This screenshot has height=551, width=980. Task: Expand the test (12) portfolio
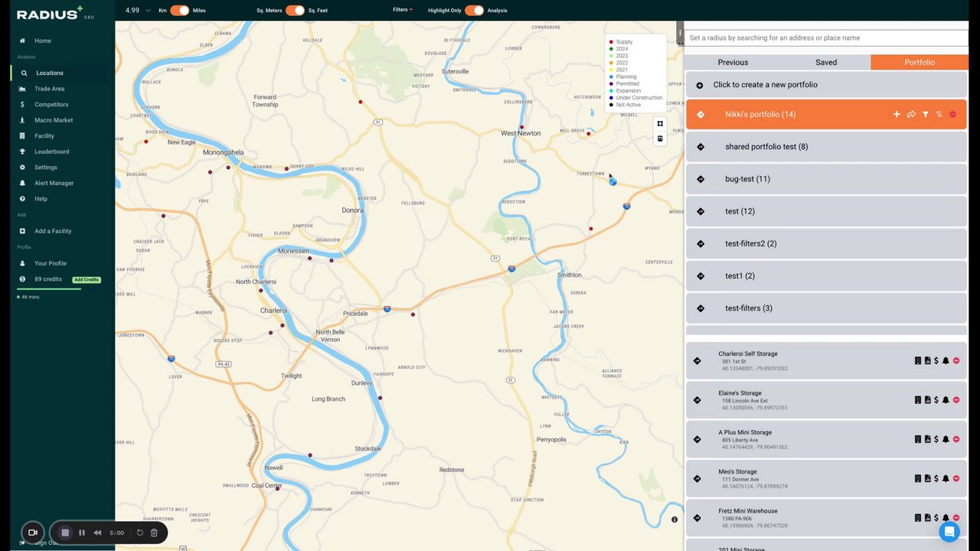[826, 211]
